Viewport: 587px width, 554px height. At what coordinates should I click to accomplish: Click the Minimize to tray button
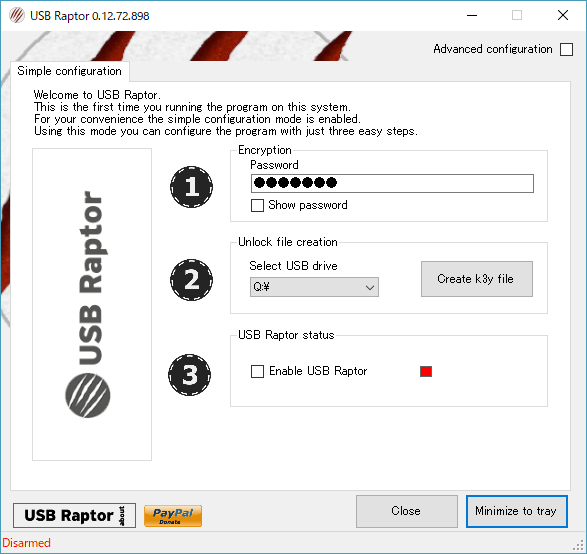[x=517, y=511]
